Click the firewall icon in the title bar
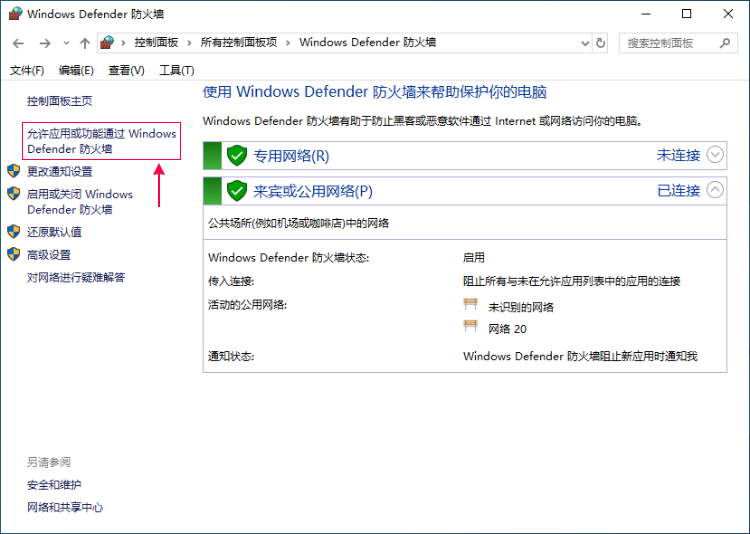Screen dimensions: 750x534 [x=15, y=13]
